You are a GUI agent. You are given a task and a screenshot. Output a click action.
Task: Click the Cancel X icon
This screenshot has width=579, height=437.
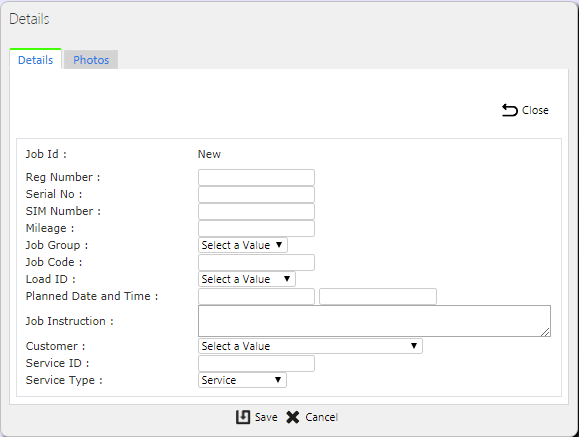(x=293, y=417)
